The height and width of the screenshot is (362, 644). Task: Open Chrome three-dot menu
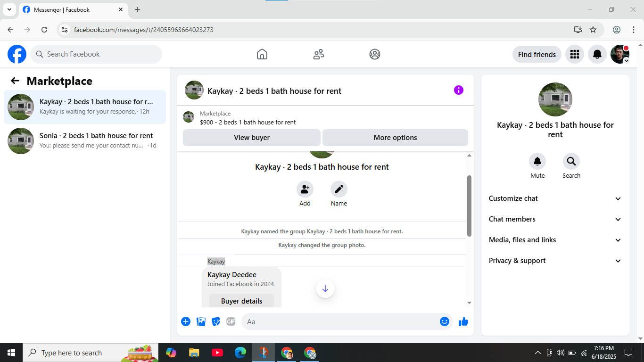tap(634, 30)
